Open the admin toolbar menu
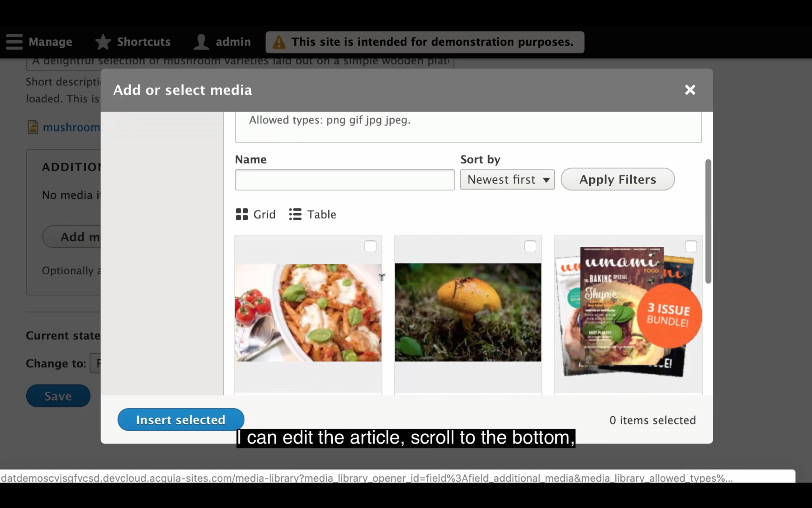Image resolution: width=812 pixels, height=508 pixels. point(222,42)
